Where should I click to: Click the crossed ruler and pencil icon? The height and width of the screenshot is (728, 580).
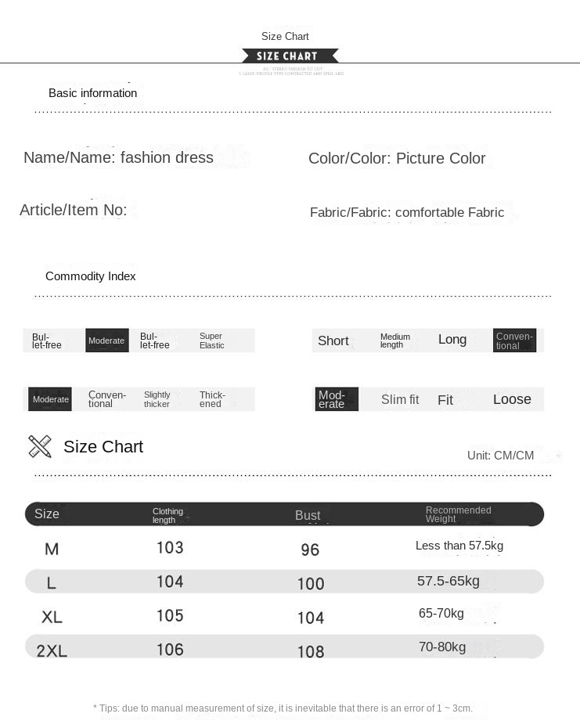click(x=40, y=446)
